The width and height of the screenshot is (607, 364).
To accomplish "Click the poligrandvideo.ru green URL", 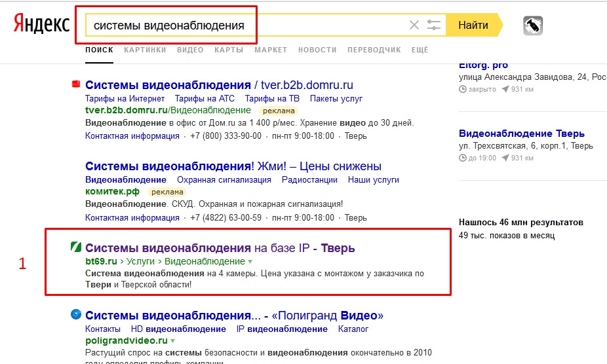I will tap(127, 341).
